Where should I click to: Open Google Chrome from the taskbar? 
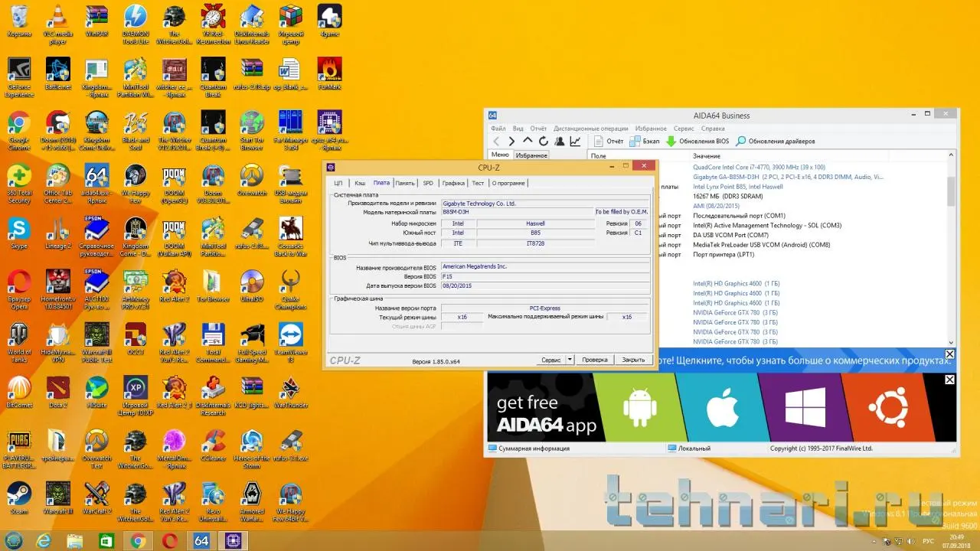coord(139,541)
